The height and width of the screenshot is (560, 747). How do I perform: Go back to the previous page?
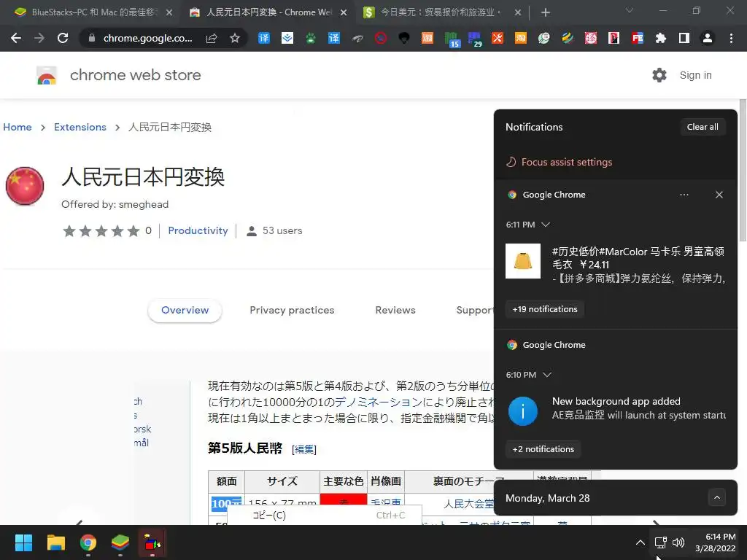tap(16, 38)
